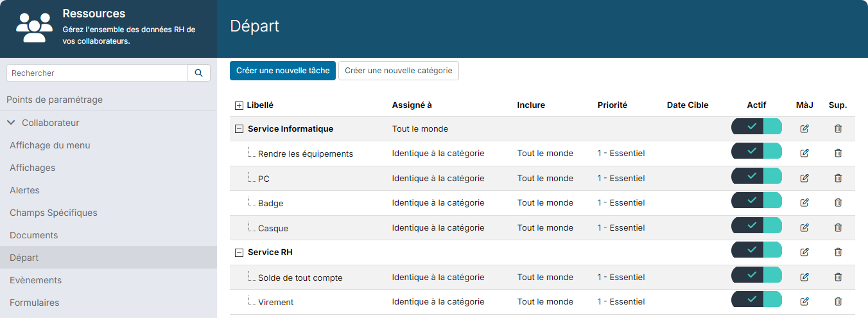Delete the Virement task
Viewport: 868px width, 318px height.
[x=838, y=301]
